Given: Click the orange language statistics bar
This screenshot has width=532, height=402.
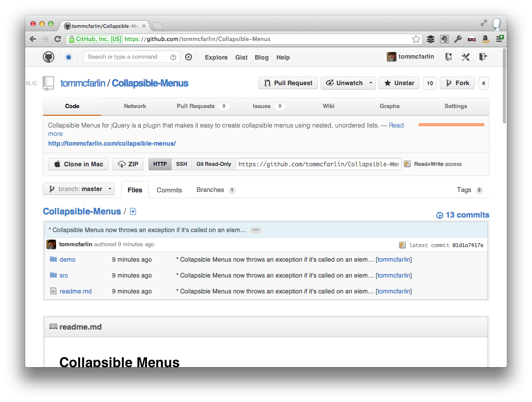Looking at the screenshot, I should coord(451,125).
